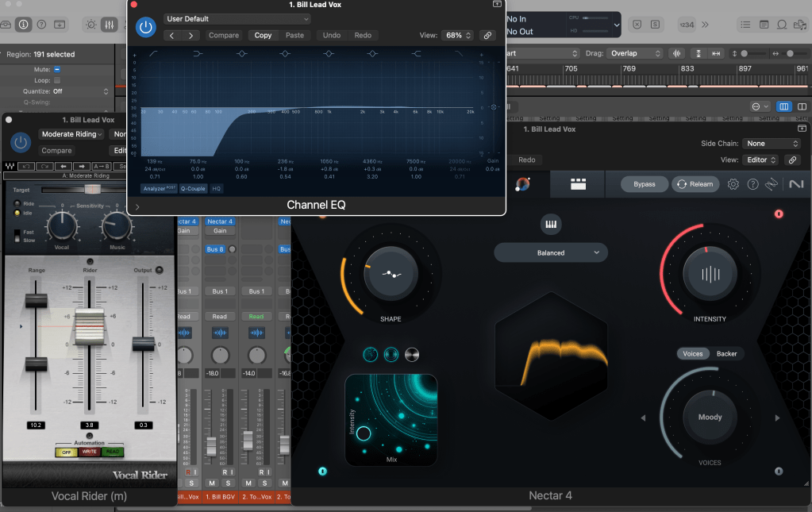Image resolution: width=812 pixels, height=512 pixels.
Task: Go to next Voices style arrow
Action: click(776, 418)
